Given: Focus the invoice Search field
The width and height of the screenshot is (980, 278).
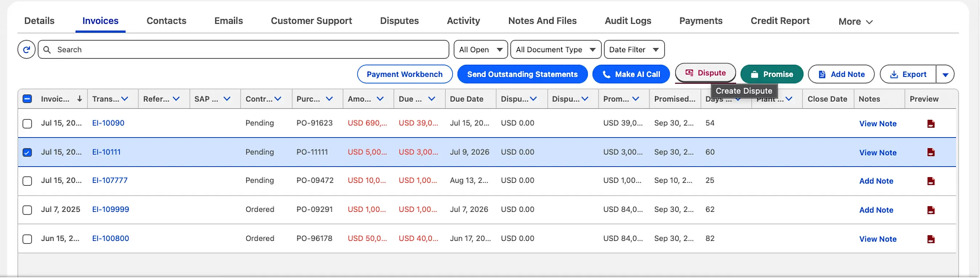Looking at the screenshot, I should point(244,49).
